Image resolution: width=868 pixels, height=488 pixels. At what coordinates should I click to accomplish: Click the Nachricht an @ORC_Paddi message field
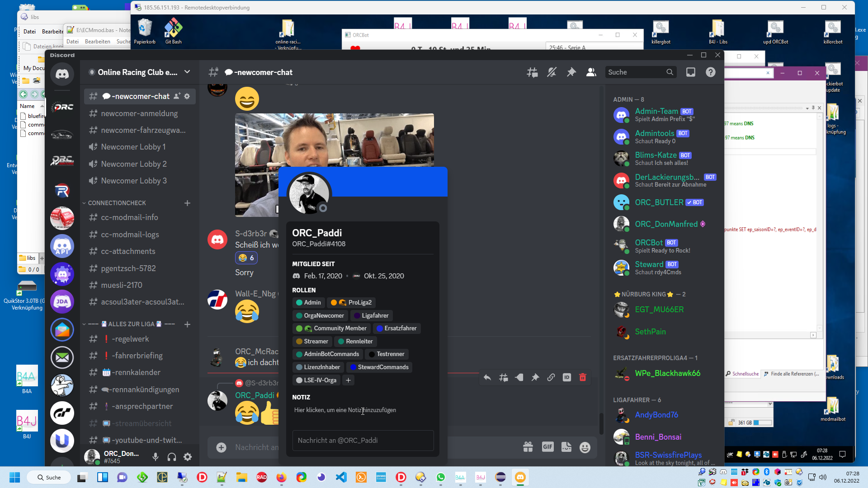pos(363,440)
